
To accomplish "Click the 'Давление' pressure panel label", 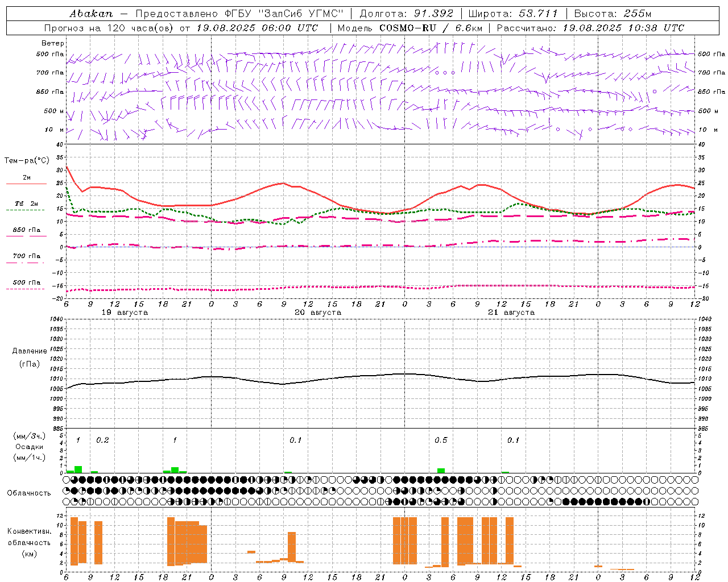I will tap(30, 351).
